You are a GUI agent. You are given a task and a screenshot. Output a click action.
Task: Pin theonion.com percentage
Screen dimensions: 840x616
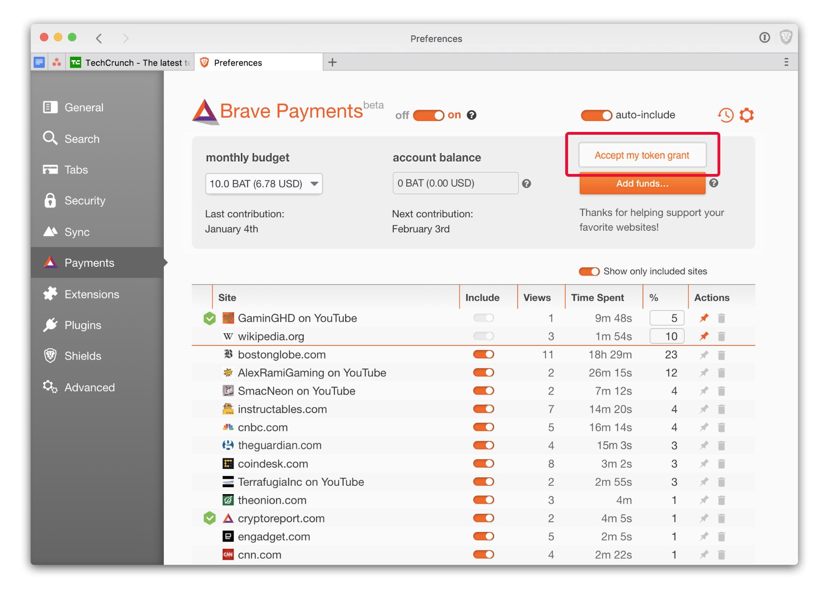(x=704, y=500)
